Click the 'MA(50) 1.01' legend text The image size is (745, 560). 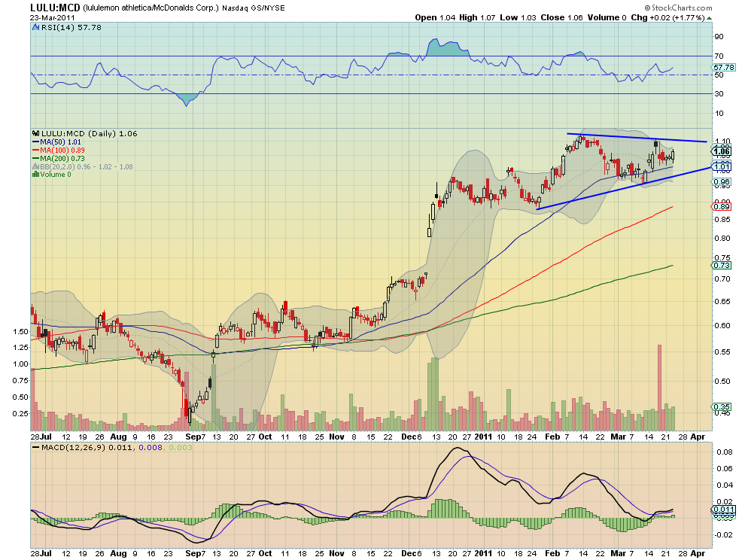tap(60, 142)
